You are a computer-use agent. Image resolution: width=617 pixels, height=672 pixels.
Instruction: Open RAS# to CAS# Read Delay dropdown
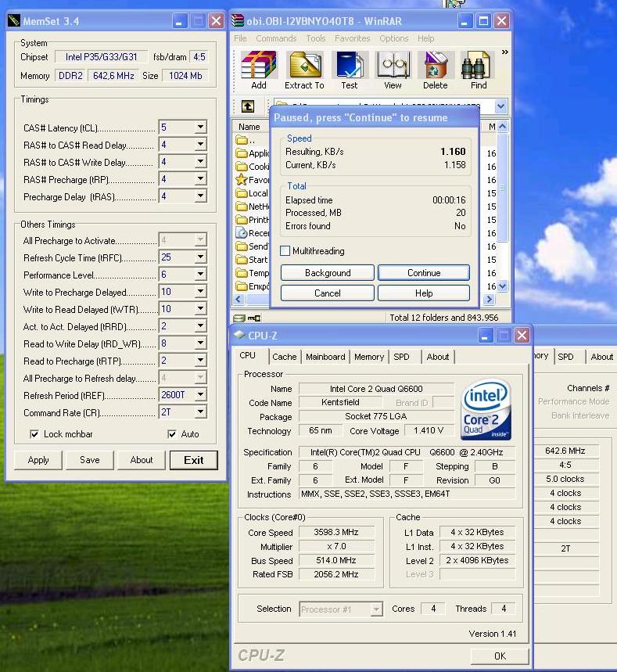point(200,144)
